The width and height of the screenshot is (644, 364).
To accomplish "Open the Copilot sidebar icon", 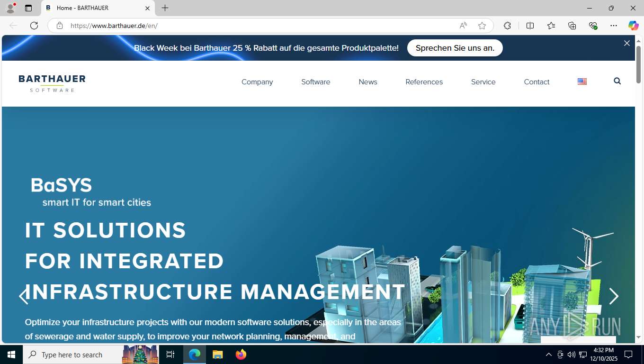I will pos(633,26).
